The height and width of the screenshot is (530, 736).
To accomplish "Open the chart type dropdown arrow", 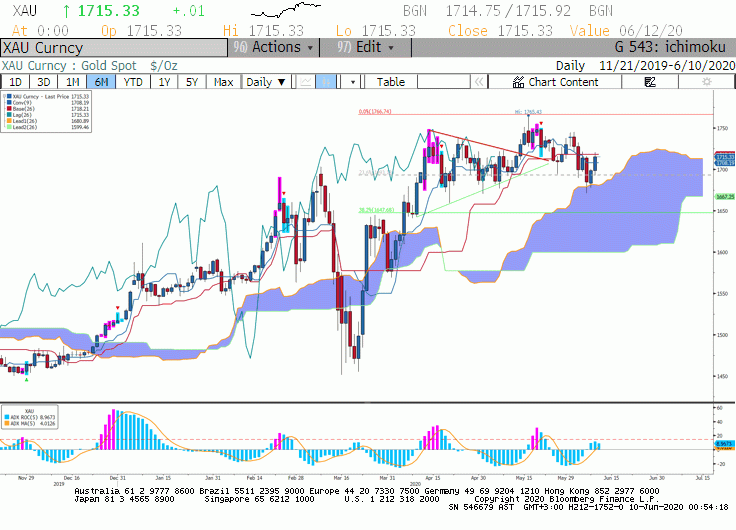I will click(x=353, y=82).
